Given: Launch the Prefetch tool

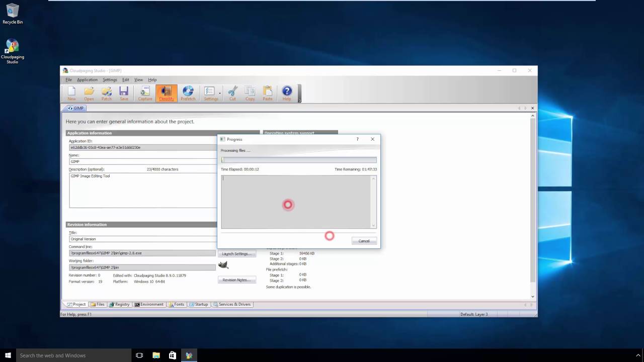Looking at the screenshot, I should [x=188, y=93].
